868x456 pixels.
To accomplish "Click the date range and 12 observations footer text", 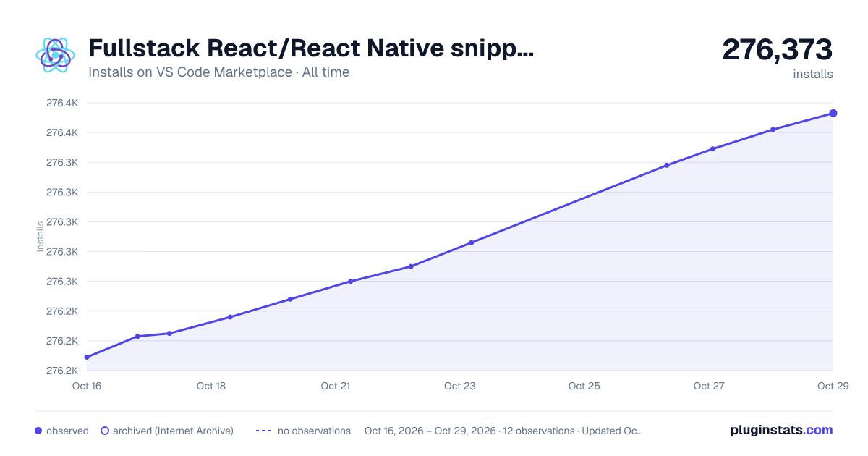I will pos(503,431).
